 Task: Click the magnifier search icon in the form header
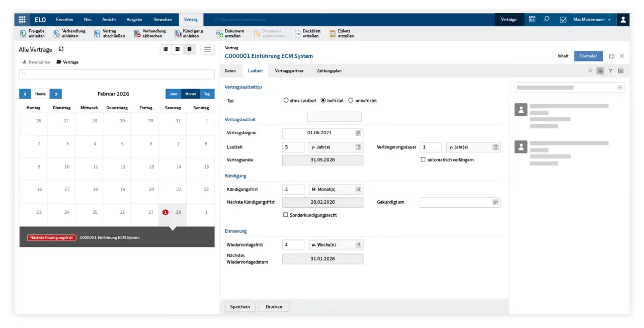click(590, 71)
